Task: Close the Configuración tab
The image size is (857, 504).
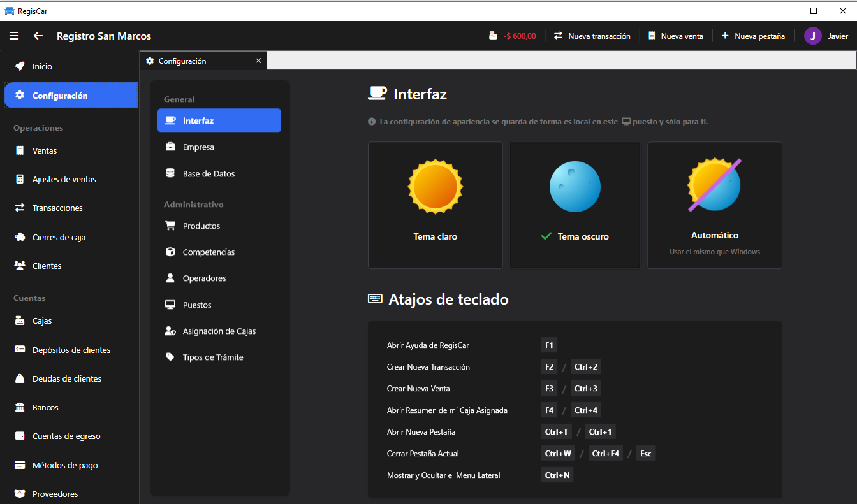Action: [258, 61]
